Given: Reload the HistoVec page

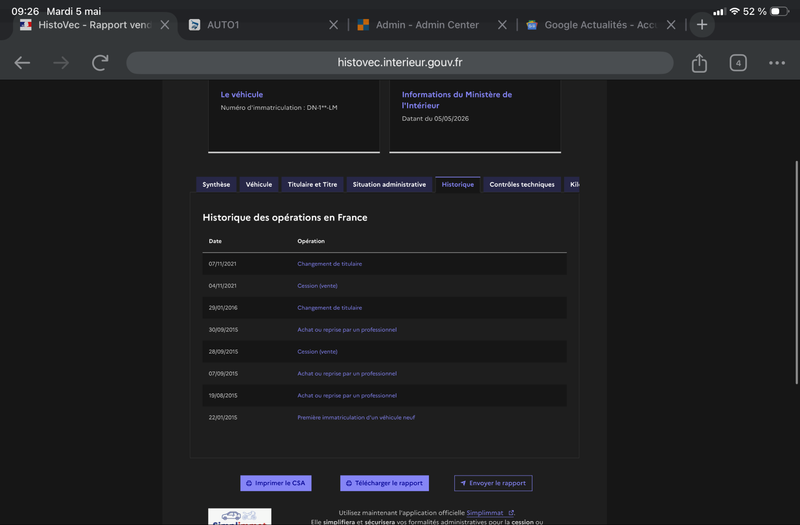Looking at the screenshot, I should click(100, 63).
